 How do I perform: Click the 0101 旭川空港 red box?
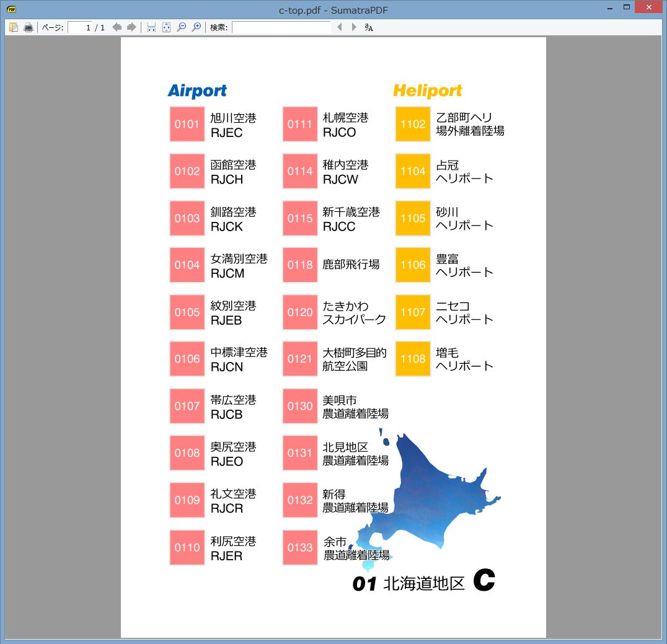click(x=187, y=124)
